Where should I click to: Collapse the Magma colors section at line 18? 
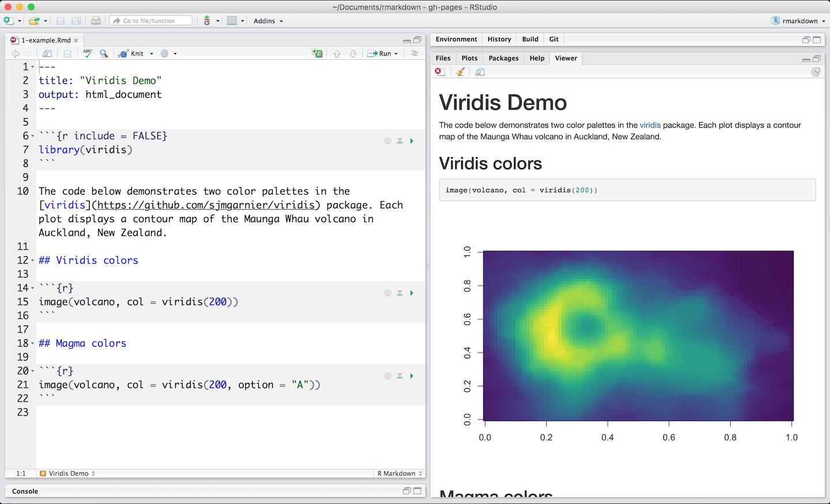coord(32,343)
